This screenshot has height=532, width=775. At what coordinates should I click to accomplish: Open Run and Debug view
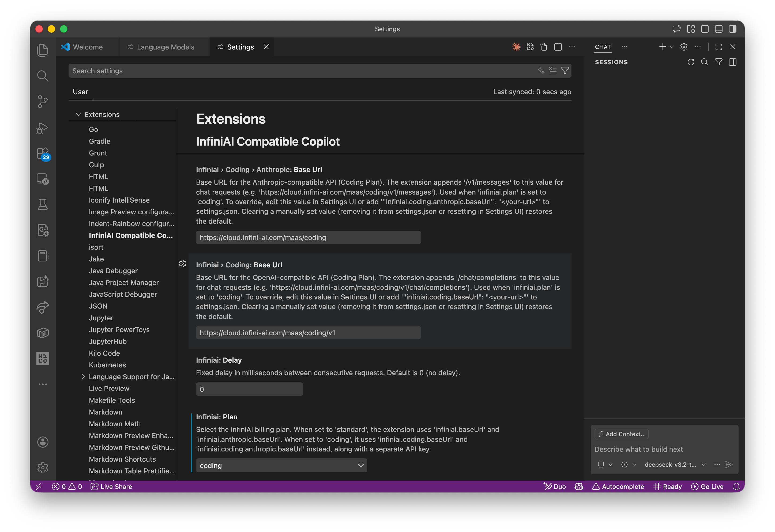(43, 128)
